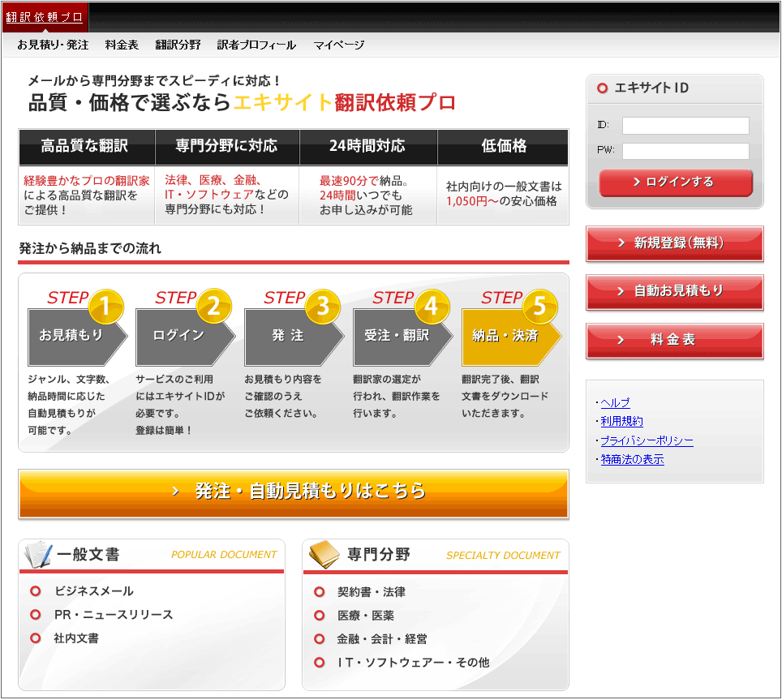Click the 翻訳依頼プロ logo
The image size is (782, 700).
click(45, 17)
